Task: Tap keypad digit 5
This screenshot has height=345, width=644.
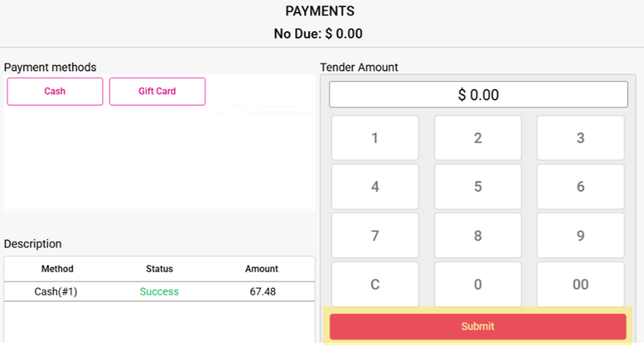Action: coord(477,187)
